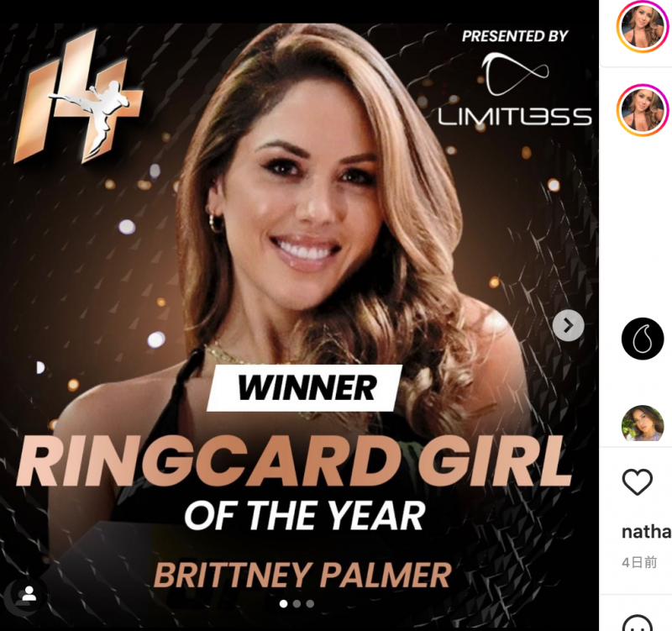The height and width of the screenshot is (631, 672).
Task: Advance to the next carousel photo
Action: [x=568, y=325]
